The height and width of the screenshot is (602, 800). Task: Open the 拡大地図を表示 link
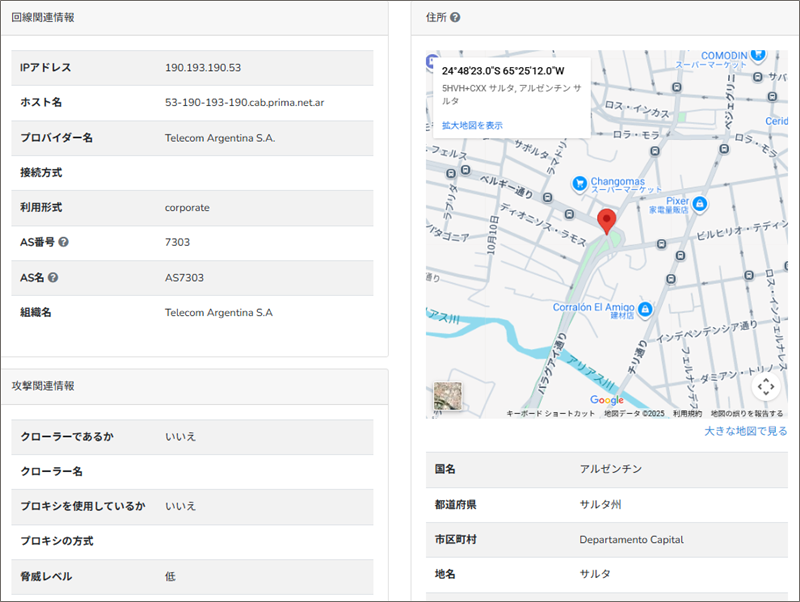pos(472,125)
